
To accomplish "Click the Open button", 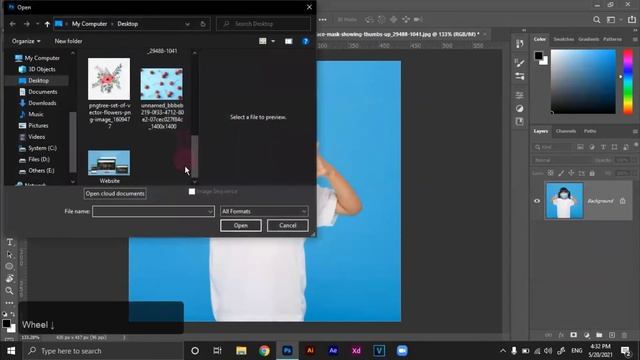I will 241,225.
